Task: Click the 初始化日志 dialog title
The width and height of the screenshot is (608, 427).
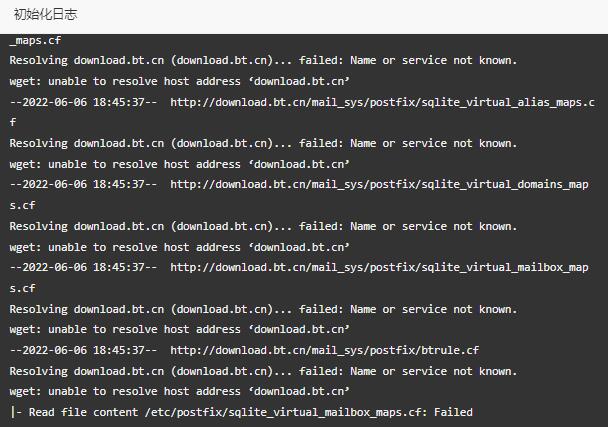Action: pyautogui.click(x=45, y=15)
